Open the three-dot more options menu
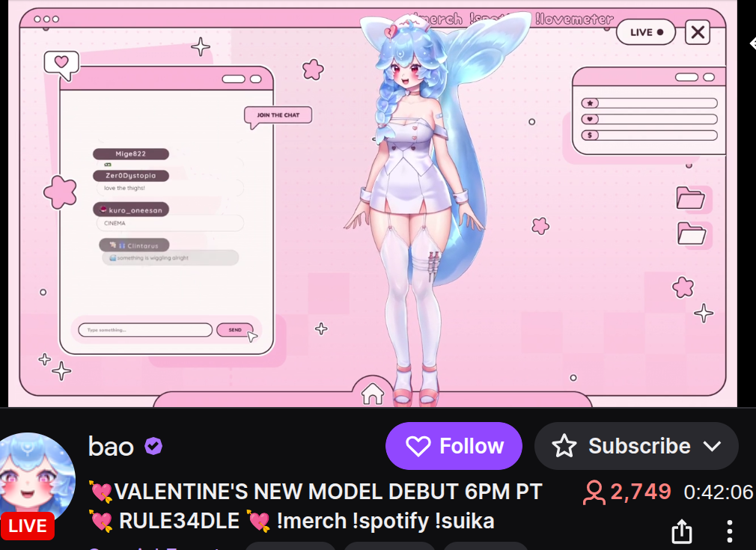This screenshot has width=756, height=550. 730,531
